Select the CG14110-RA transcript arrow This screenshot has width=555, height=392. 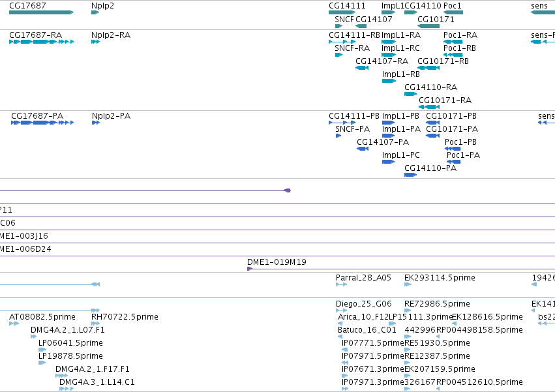pos(411,94)
